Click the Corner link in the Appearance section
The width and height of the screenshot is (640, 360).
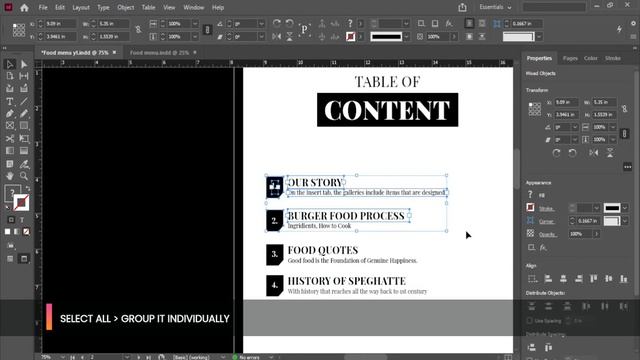(x=547, y=221)
